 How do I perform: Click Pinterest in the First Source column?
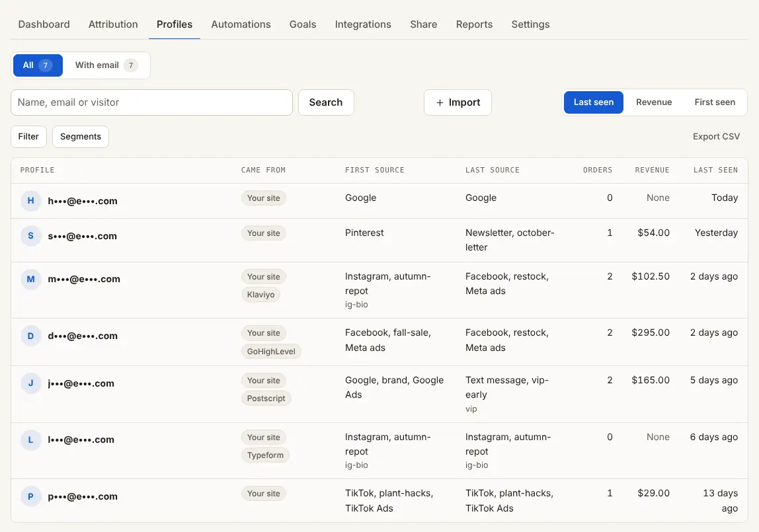tap(364, 233)
